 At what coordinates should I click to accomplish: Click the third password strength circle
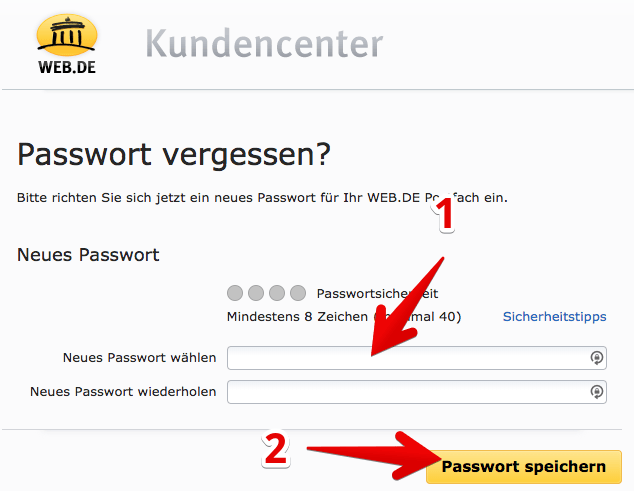(277, 293)
